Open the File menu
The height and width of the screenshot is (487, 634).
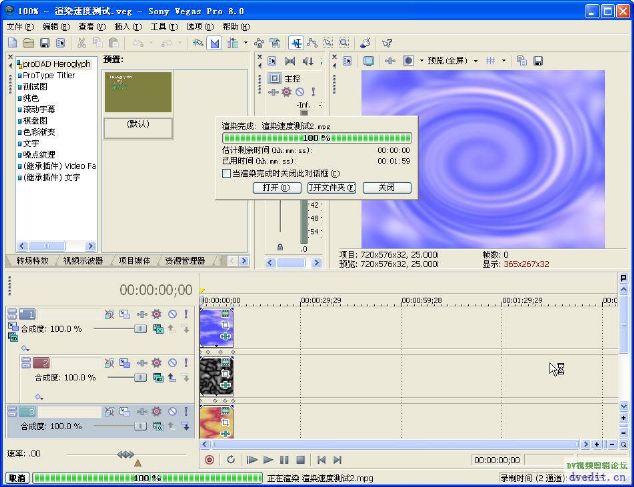[20, 27]
